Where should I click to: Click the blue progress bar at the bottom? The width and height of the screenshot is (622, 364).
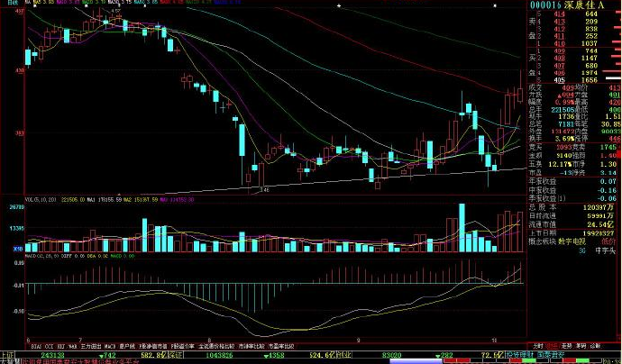click(x=416, y=361)
